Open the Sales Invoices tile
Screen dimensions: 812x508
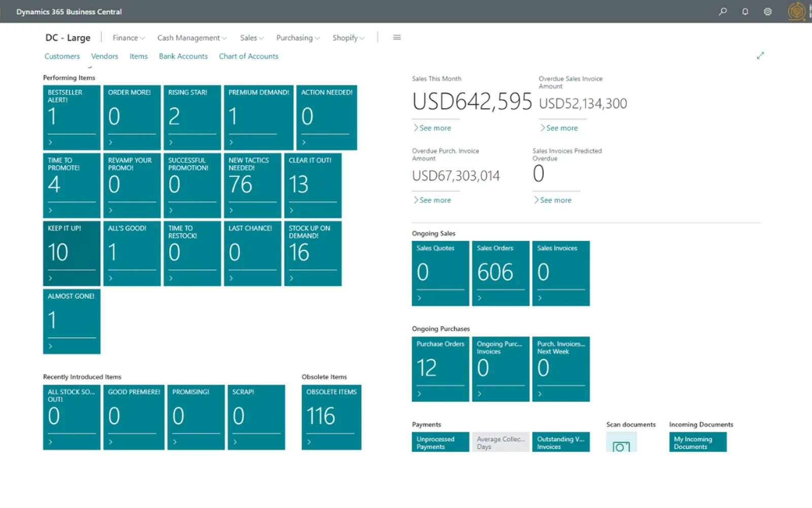(x=561, y=273)
